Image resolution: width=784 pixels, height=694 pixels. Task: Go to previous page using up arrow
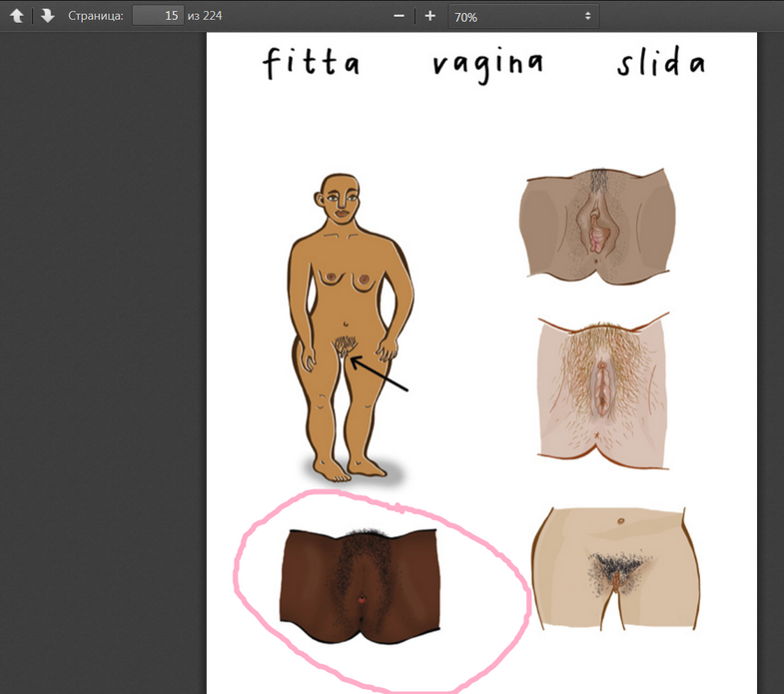pos(17,16)
